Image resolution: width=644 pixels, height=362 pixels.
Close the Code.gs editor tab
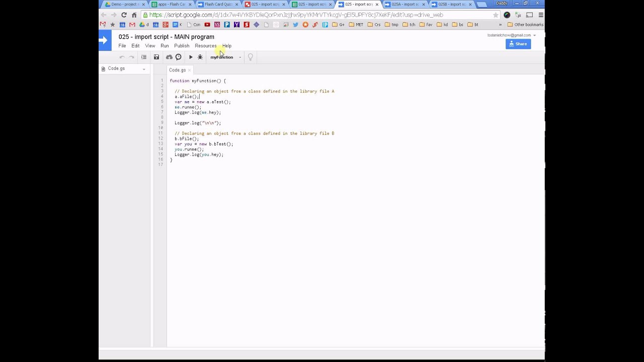[190, 70]
